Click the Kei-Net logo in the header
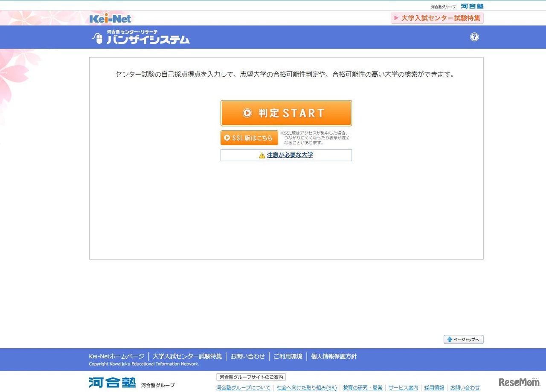The height and width of the screenshot is (392, 546). tap(109, 18)
